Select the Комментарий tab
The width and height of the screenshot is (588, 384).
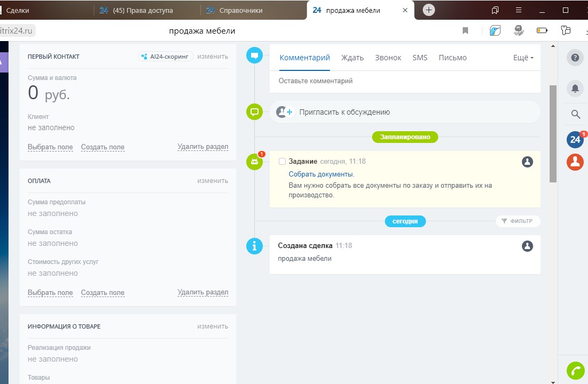pos(304,58)
